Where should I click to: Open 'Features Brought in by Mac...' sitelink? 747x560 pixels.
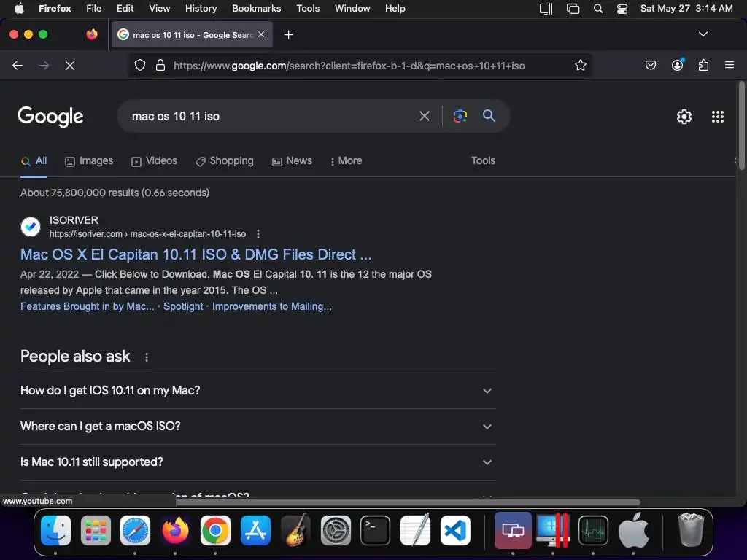tap(88, 306)
